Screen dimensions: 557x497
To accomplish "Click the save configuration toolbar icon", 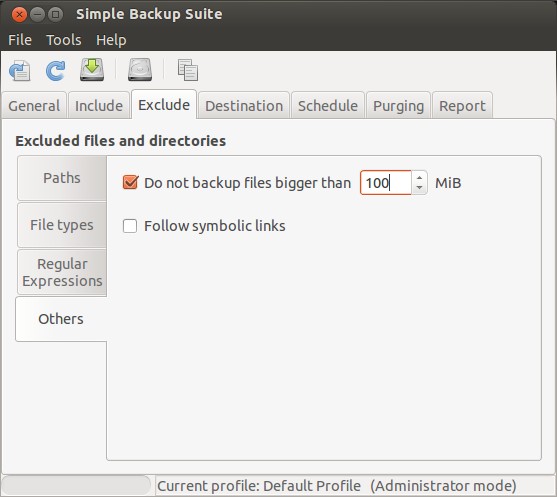I will [x=20, y=70].
